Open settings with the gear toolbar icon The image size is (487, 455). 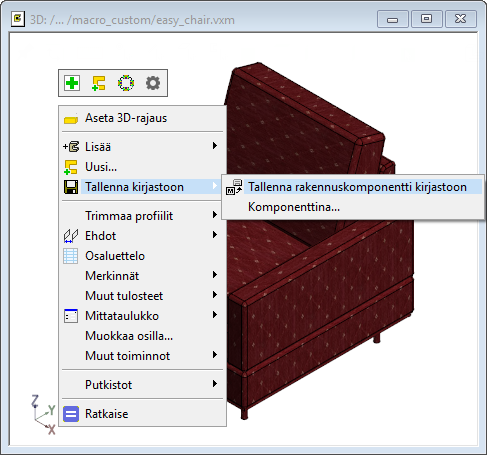[x=153, y=83]
